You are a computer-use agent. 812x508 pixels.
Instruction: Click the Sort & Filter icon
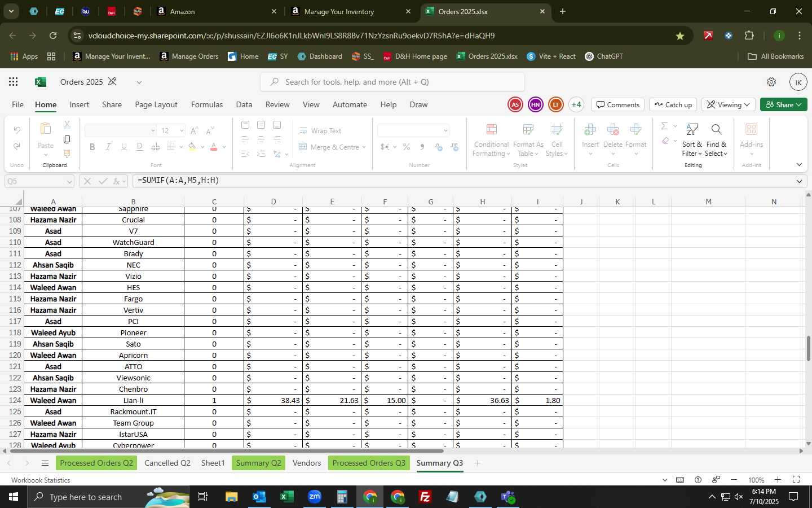(x=692, y=130)
